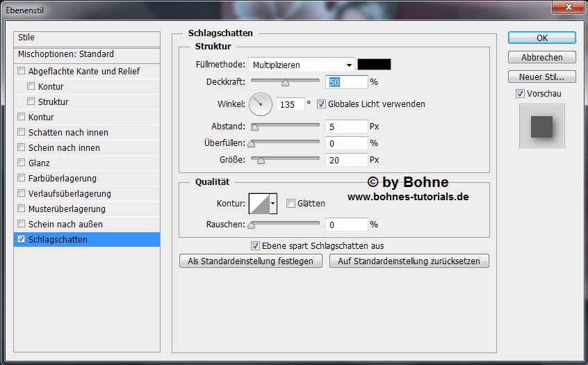
Task: Disable the Vorschau preview checkbox
Action: pos(520,94)
